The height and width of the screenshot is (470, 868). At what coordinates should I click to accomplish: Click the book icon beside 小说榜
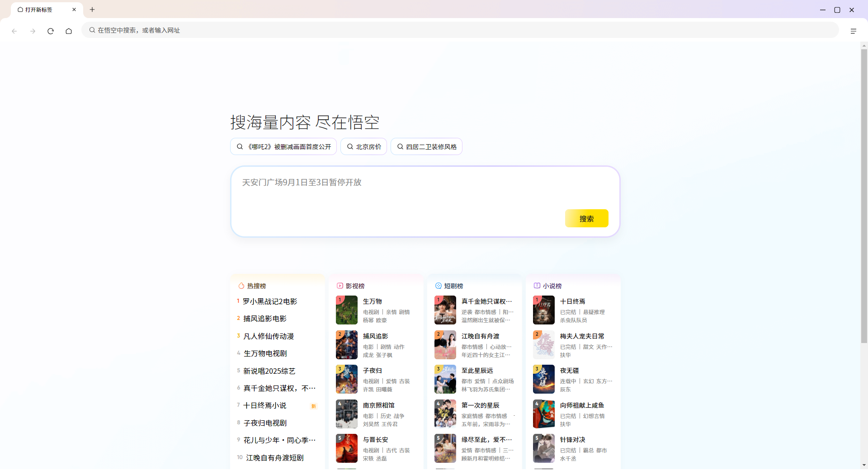[536, 286]
